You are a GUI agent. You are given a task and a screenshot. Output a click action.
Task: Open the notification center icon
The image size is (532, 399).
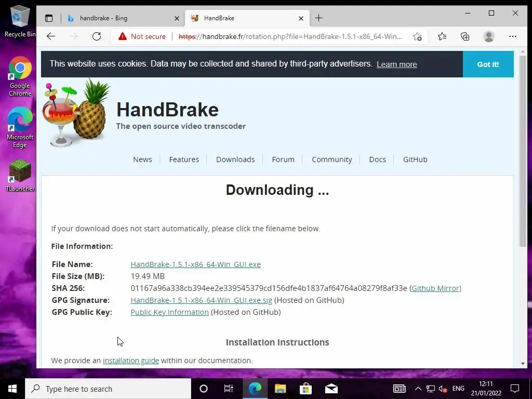[x=515, y=389]
